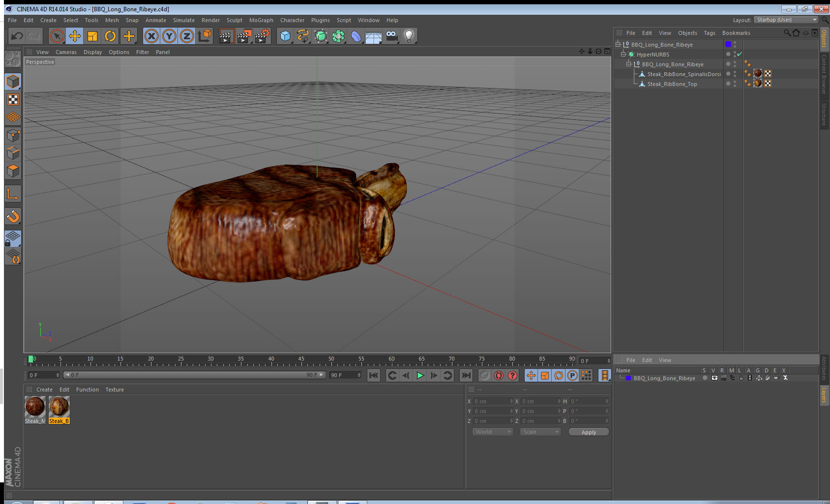
Task: Switch to Model mode in left palette
Action: 13,82
